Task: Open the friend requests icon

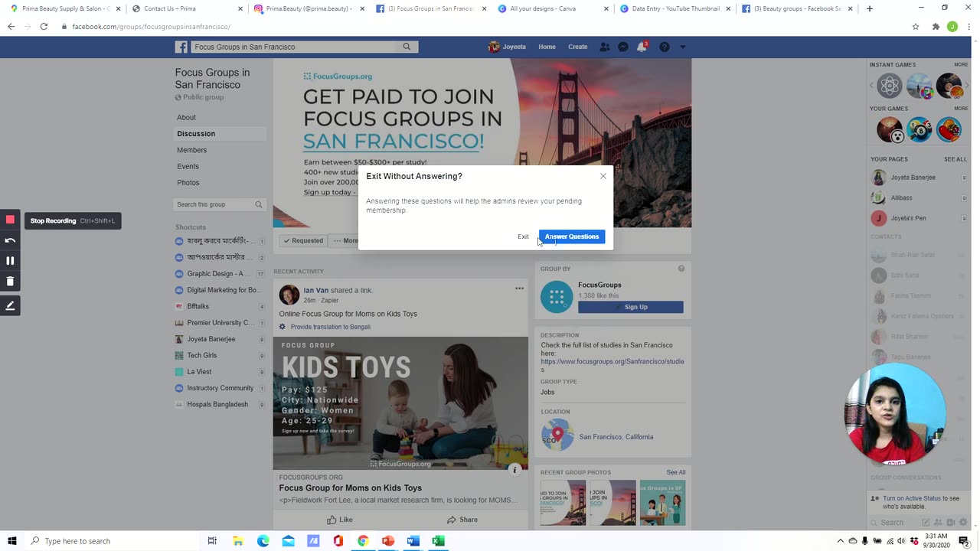Action: [x=605, y=47]
